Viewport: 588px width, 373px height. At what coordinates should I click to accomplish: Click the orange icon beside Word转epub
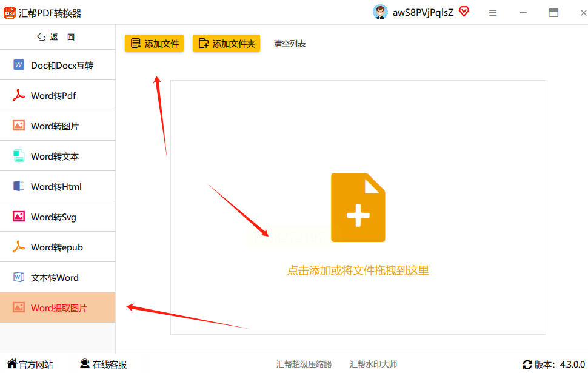18,247
